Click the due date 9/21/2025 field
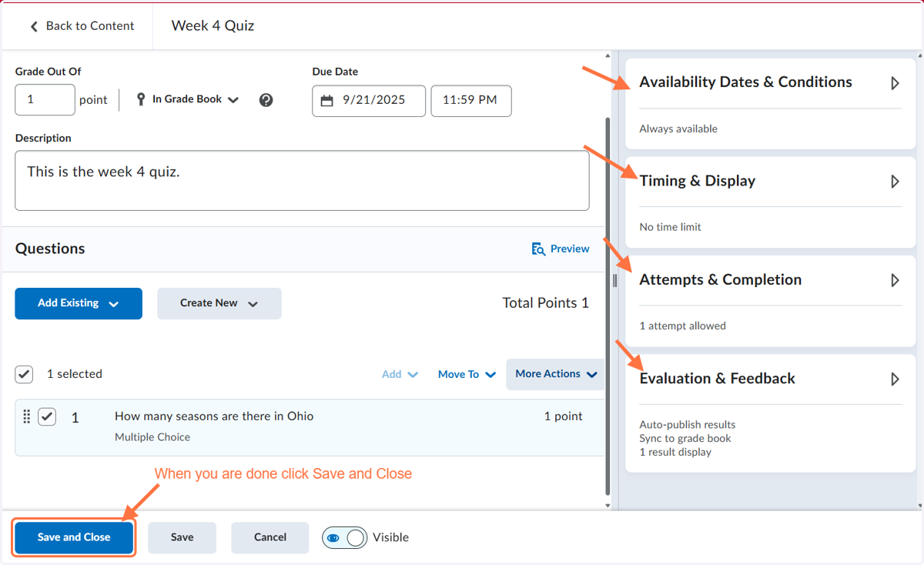The width and height of the screenshot is (924, 565). click(369, 101)
